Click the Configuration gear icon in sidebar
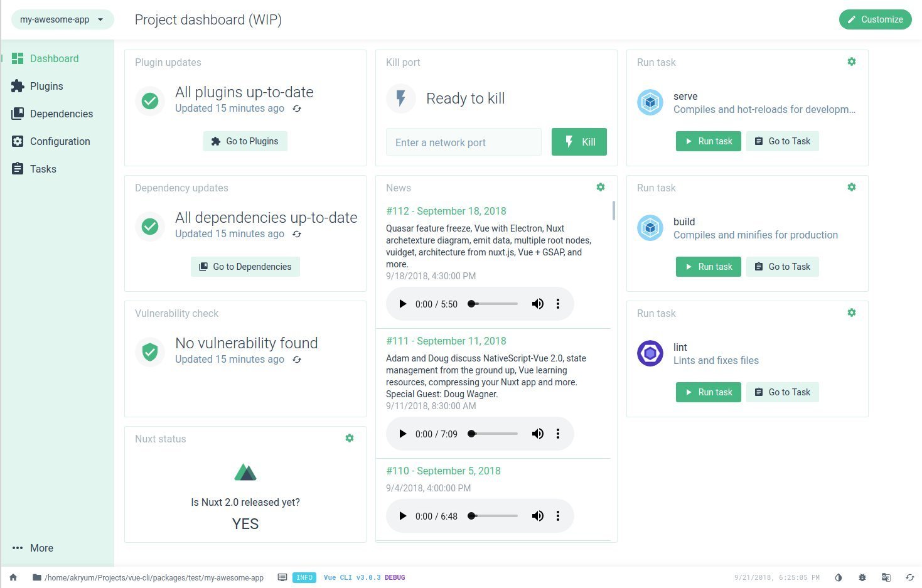 (18, 141)
